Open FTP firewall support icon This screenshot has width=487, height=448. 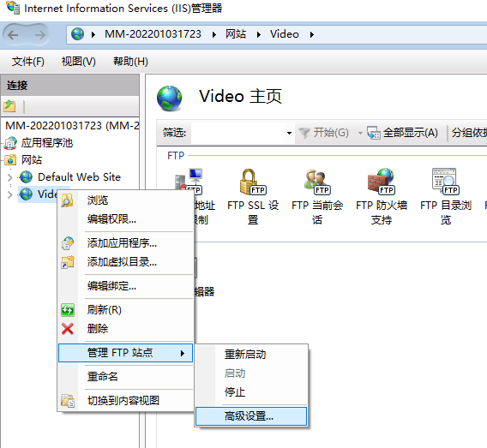[382, 196]
